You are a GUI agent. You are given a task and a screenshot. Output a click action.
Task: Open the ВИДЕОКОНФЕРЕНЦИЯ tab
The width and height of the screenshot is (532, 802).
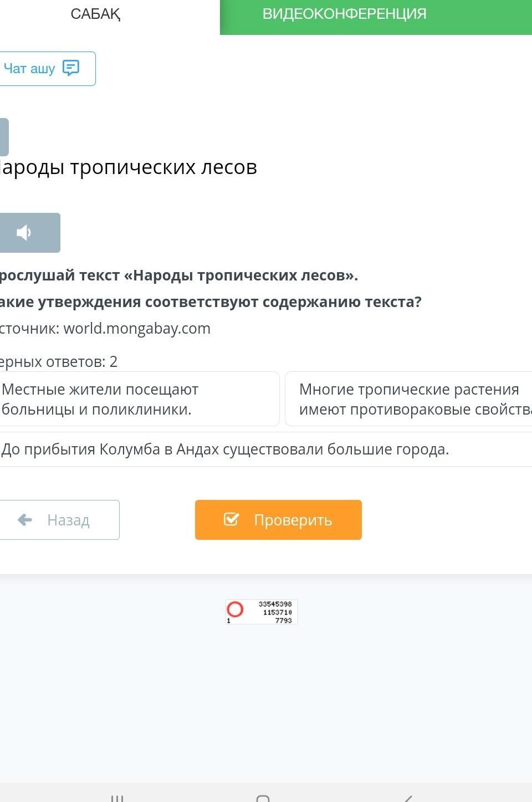pyautogui.click(x=344, y=14)
